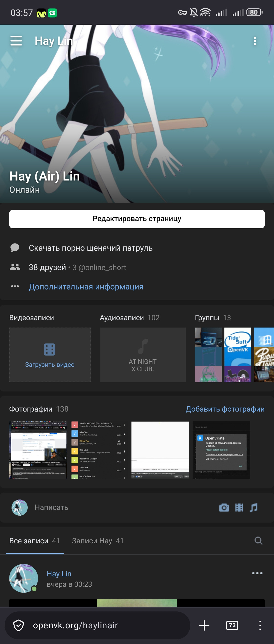274x644 pixels.
Task: Open the profile three-dot options menu
Action: [x=255, y=41]
